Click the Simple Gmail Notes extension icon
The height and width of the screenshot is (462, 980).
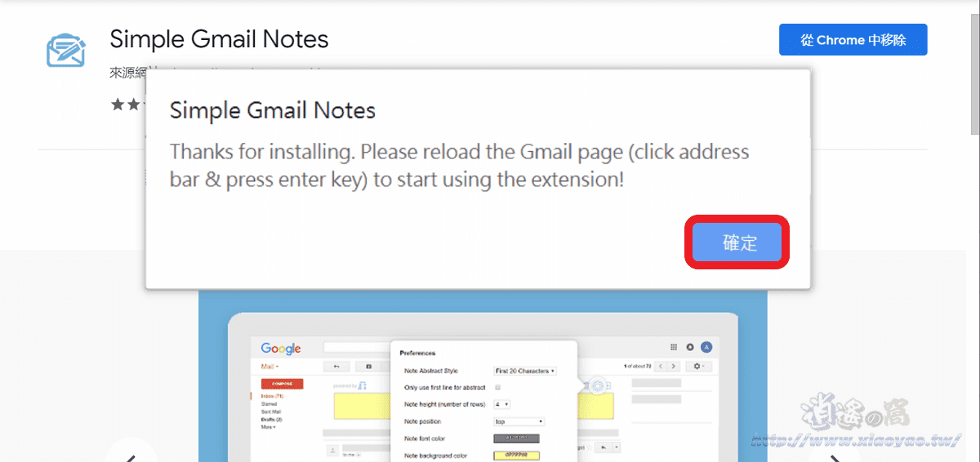coord(65,49)
